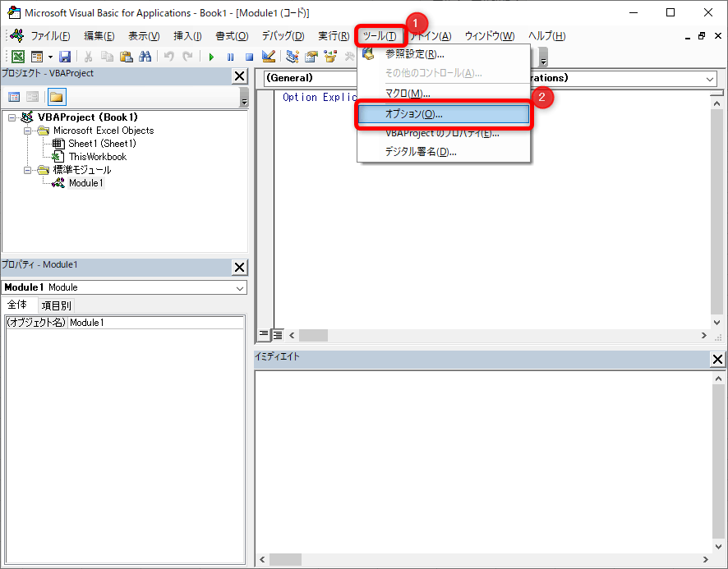Open the Module1 Module object dropdown
Viewport: 728px width, 569px height.
240,288
